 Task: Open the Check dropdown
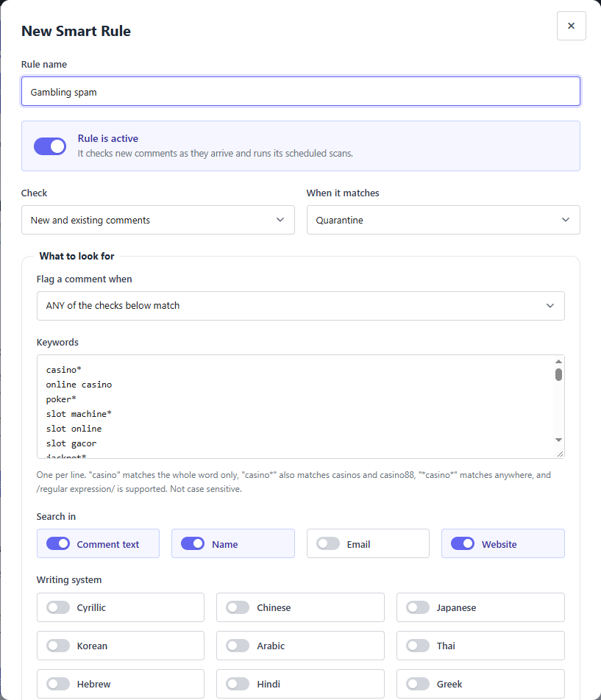[157, 220]
